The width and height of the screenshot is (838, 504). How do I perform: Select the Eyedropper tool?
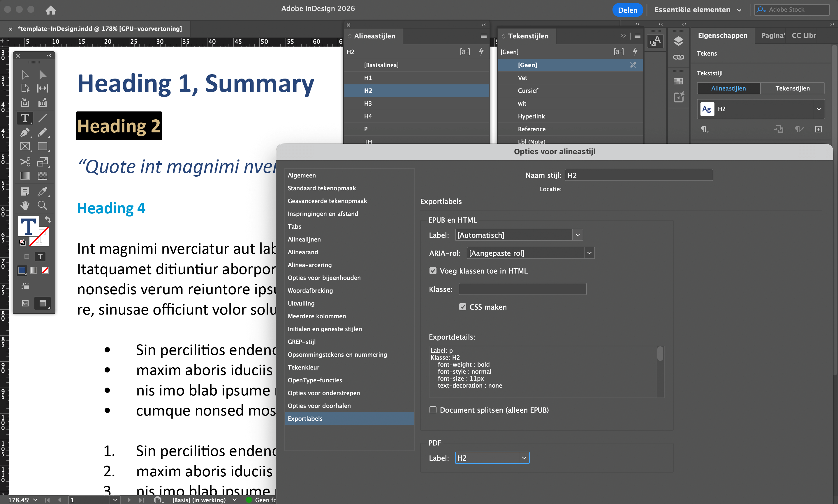pyautogui.click(x=43, y=191)
